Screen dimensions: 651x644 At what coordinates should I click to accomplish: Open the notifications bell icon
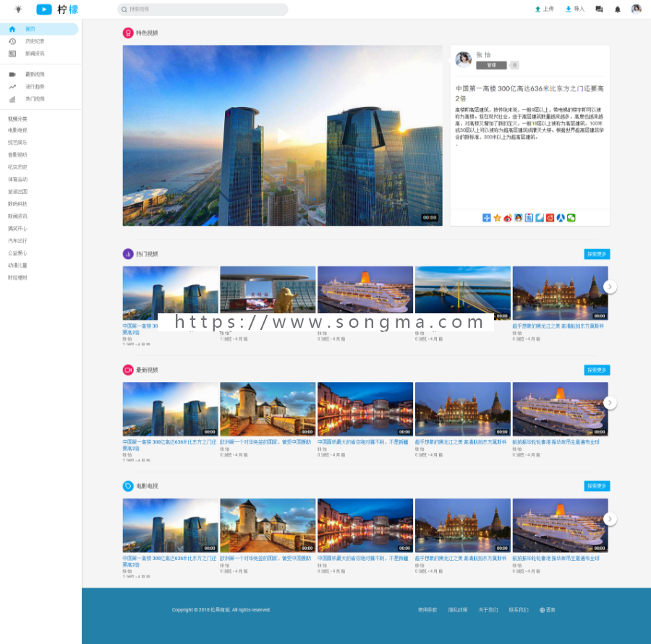coord(618,9)
